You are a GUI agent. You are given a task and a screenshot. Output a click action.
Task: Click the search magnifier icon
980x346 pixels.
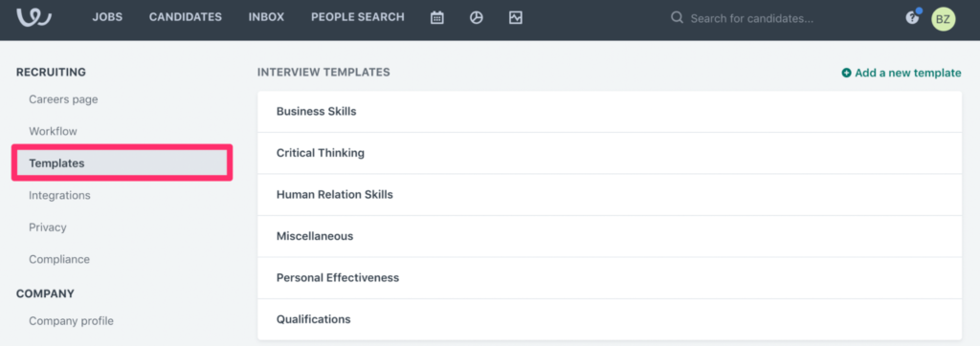click(677, 18)
